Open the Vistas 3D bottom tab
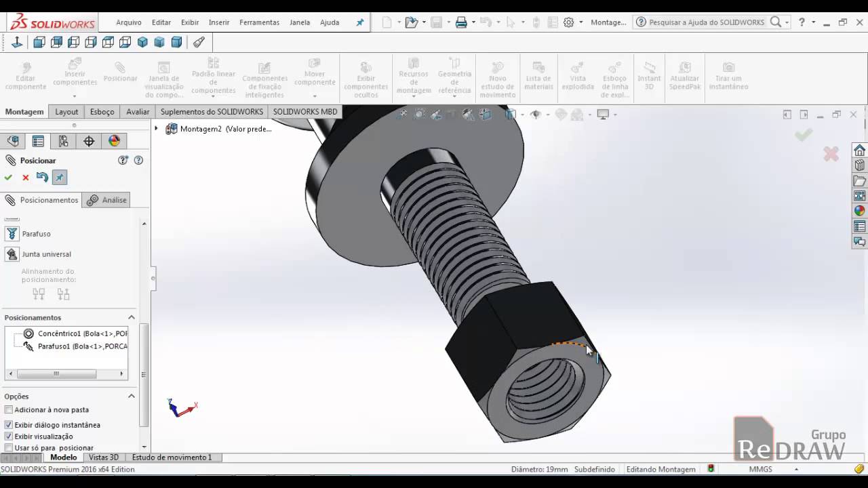 (x=104, y=457)
